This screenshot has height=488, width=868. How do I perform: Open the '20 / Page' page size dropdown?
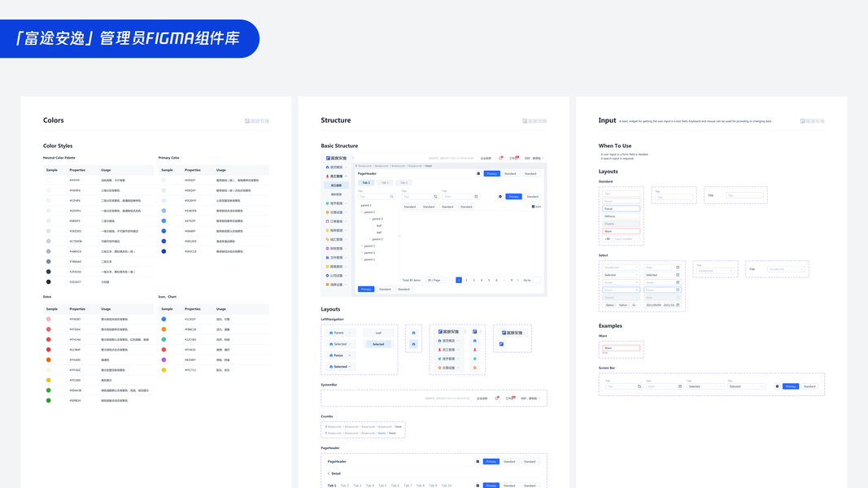point(436,280)
